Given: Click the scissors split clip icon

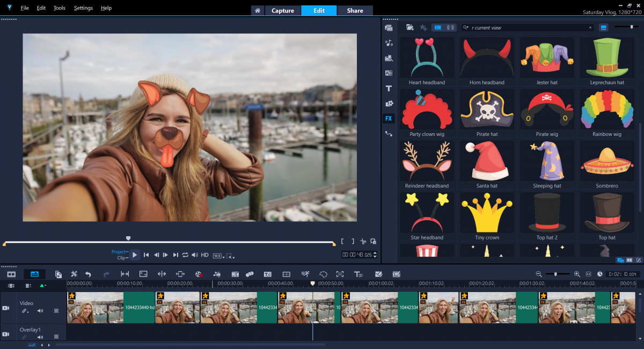Looking at the screenshot, I should click(363, 242).
